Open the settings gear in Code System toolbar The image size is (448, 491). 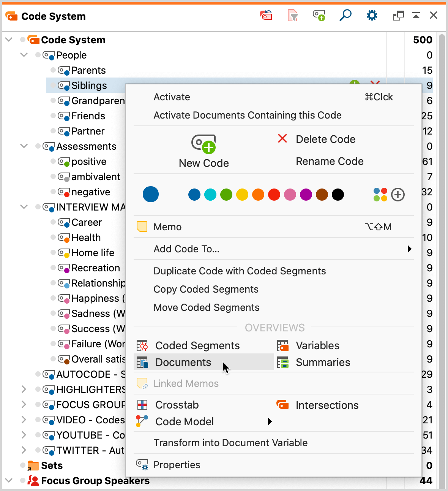point(372,16)
